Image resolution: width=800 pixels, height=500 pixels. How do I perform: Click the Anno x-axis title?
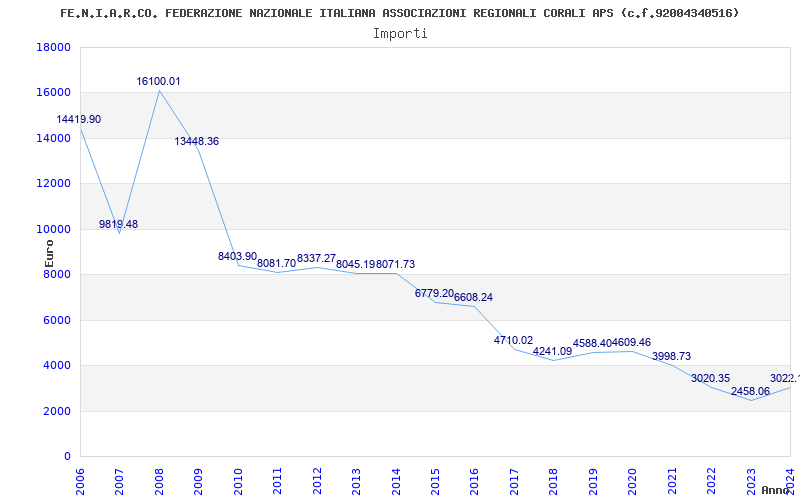[775, 490]
